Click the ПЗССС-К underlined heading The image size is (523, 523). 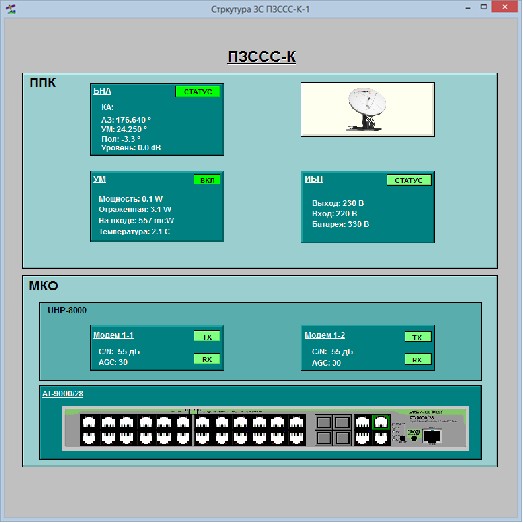[x=262, y=57]
